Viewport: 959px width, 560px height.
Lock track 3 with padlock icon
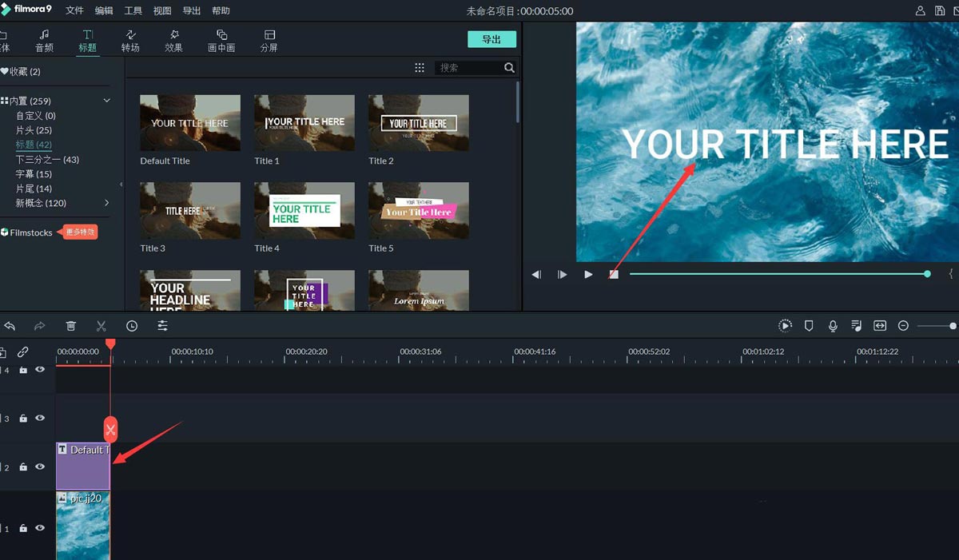pos(23,419)
